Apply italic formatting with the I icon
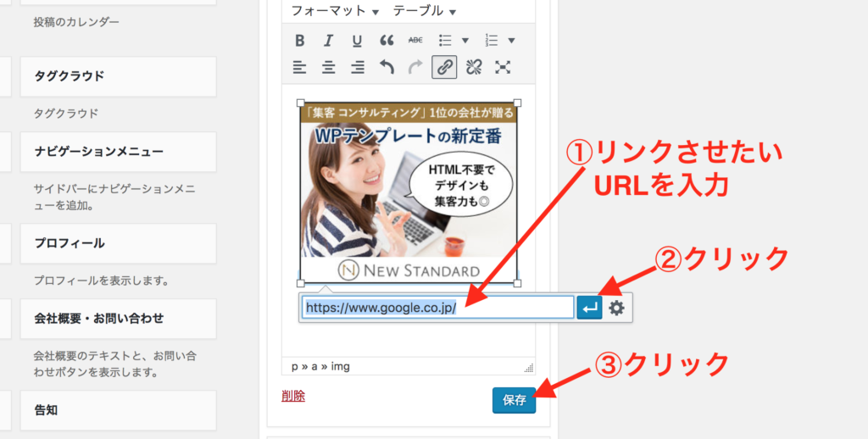Screen dimensions: 868x439 pos(329,40)
